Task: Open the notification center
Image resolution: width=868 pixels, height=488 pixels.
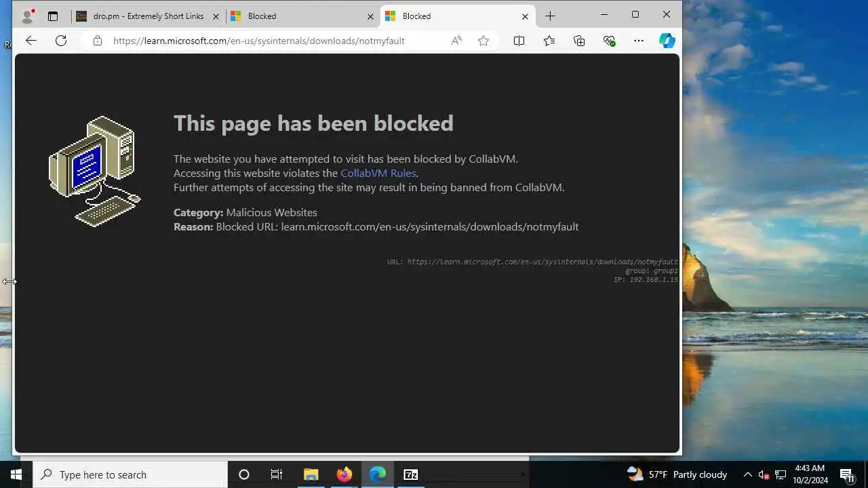Action: coord(848,474)
